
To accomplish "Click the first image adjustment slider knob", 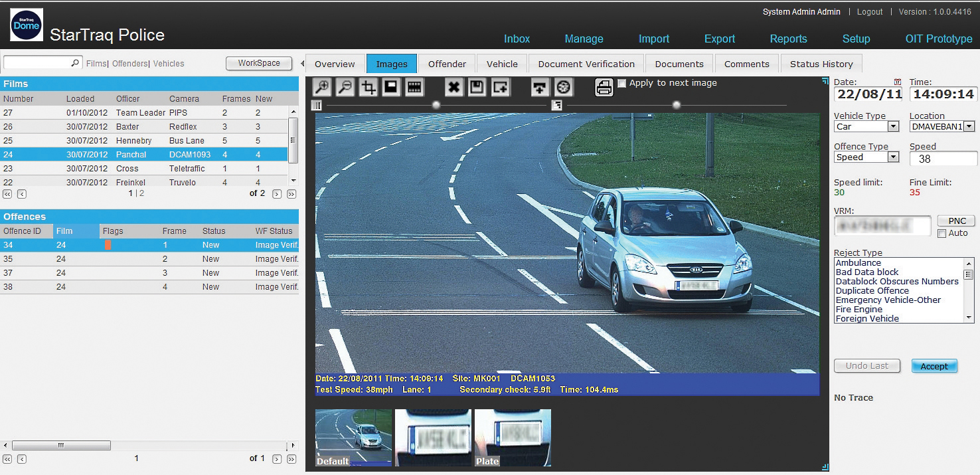I will click(x=436, y=105).
